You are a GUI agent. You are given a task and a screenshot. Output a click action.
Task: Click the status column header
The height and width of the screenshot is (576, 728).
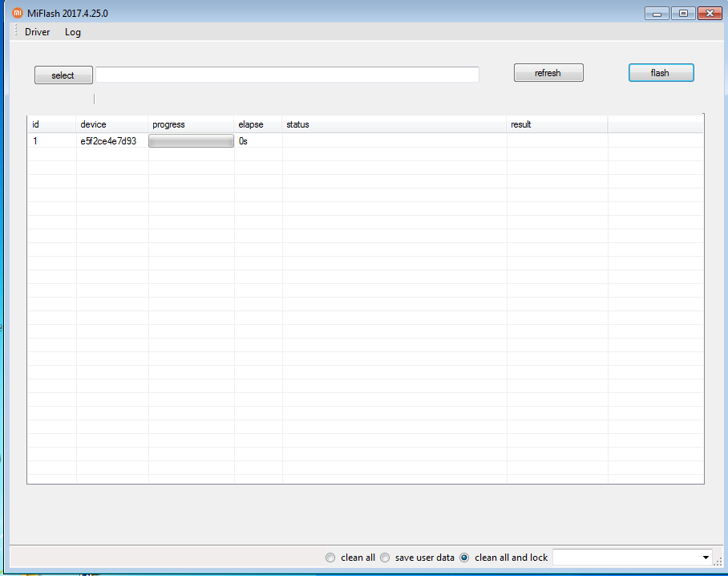394,124
